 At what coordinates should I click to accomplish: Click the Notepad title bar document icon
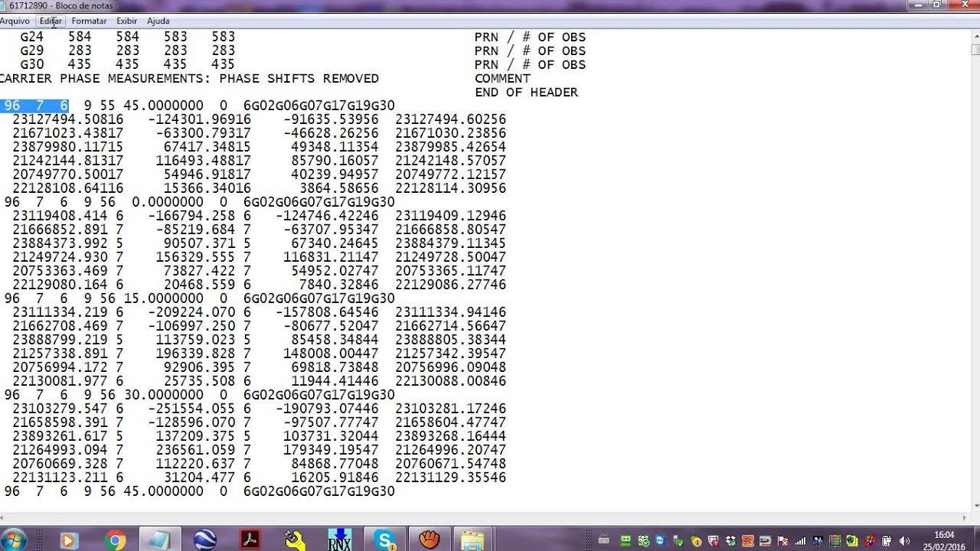pyautogui.click(x=4, y=5)
